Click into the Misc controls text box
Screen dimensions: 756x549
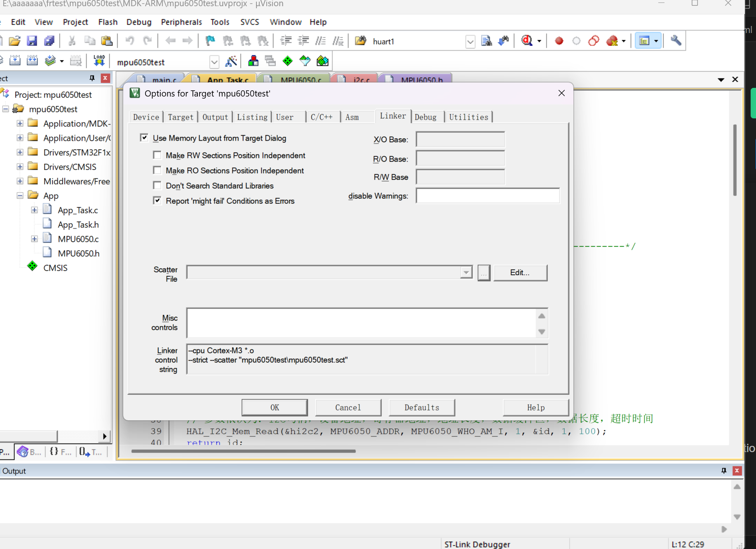click(362, 323)
